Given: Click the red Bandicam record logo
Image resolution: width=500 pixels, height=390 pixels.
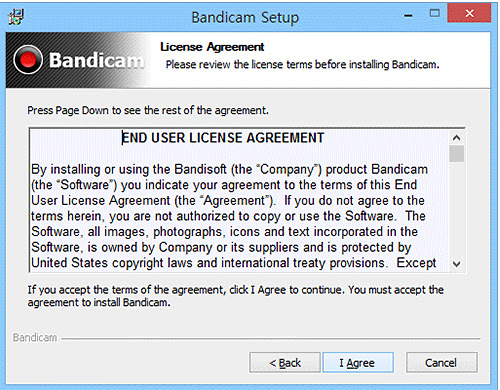Looking at the screenshot, I should pos(28,60).
